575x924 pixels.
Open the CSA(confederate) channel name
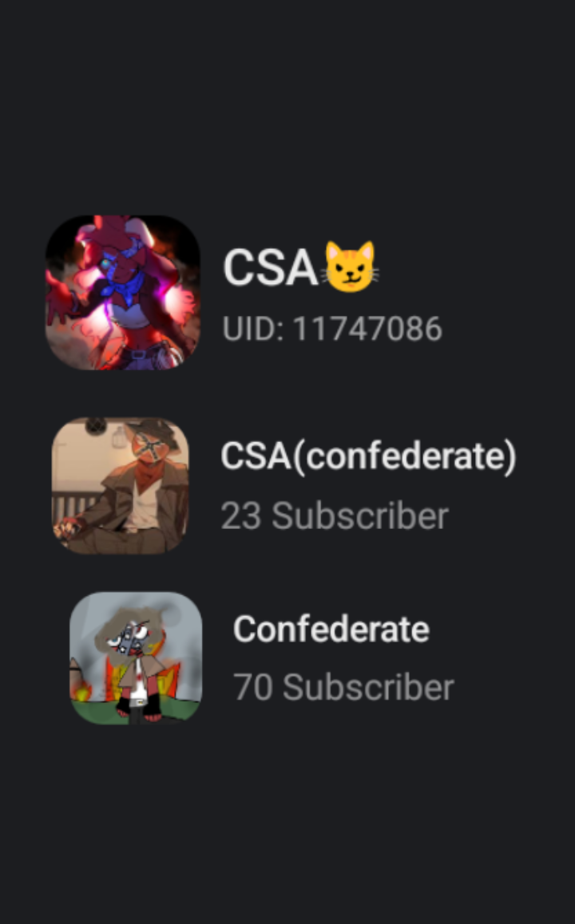pos(369,456)
